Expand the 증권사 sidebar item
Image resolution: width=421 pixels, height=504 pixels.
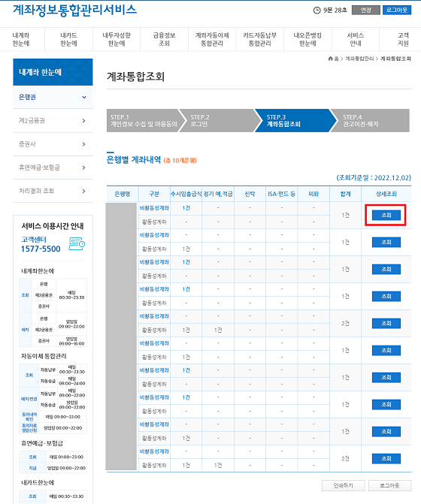53,144
